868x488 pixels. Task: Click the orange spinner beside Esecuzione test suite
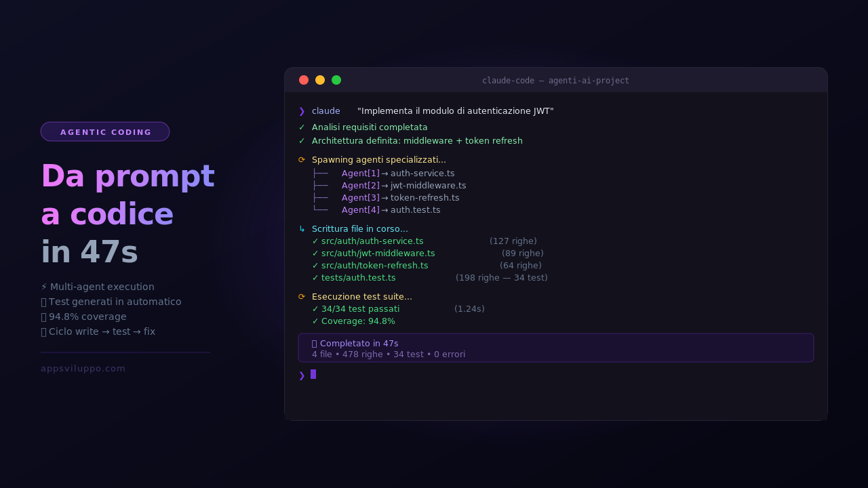pyautogui.click(x=302, y=297)
